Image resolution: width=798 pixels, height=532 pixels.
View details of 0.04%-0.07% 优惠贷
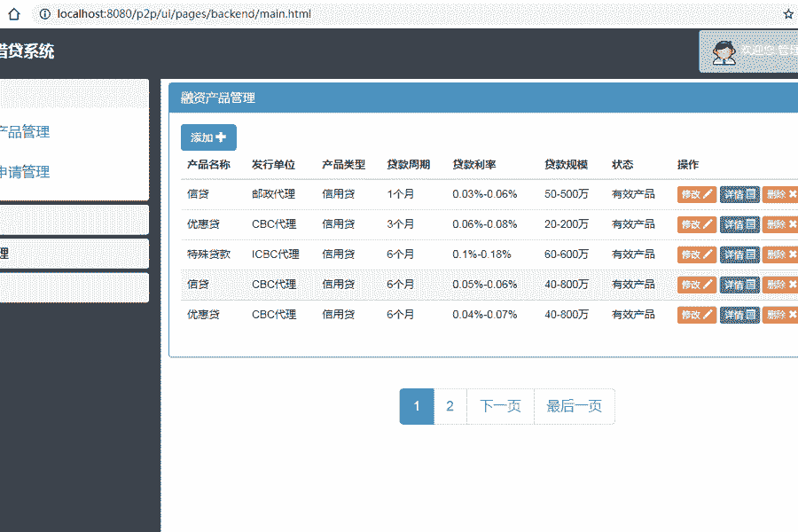(x=739, y=315)
